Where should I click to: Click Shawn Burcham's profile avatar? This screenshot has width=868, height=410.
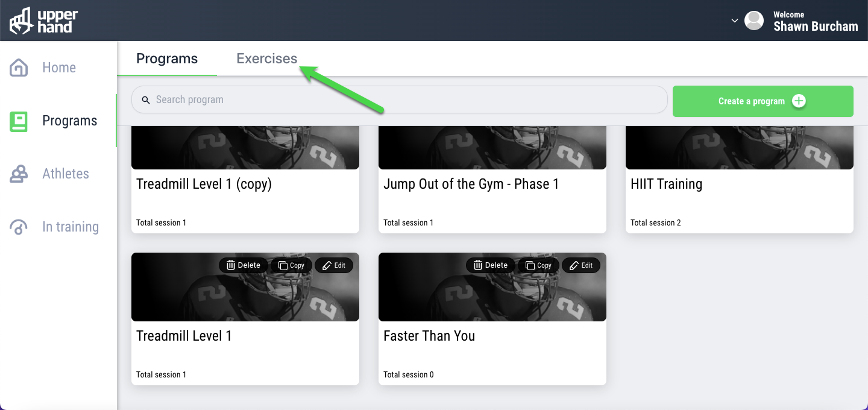point(754,20)
